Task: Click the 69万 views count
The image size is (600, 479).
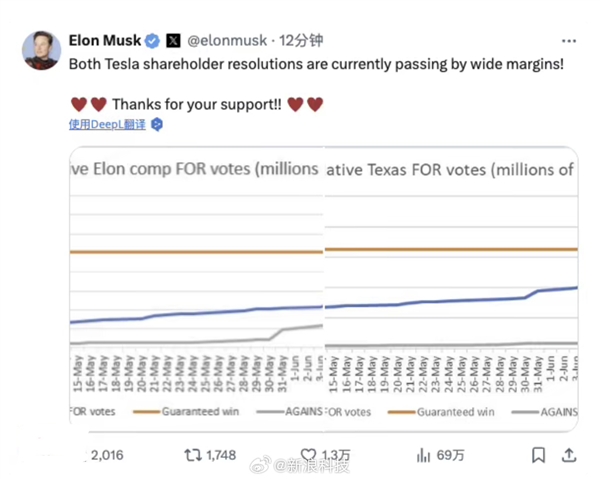Action: click(x=451, y=455)
